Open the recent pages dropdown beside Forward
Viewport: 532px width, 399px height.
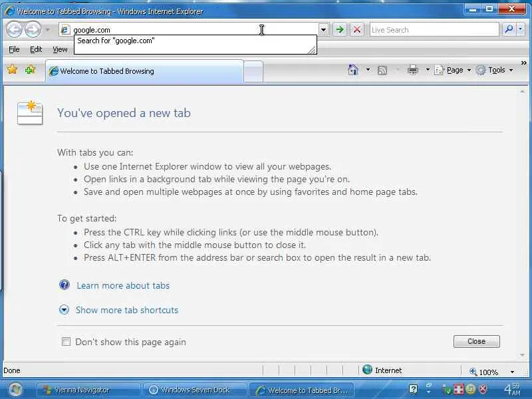47,30
